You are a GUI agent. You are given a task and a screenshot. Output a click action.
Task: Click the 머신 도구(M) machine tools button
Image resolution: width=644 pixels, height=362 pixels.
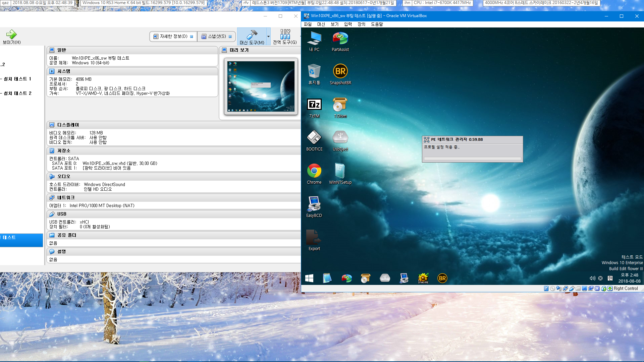click(252, 37)
